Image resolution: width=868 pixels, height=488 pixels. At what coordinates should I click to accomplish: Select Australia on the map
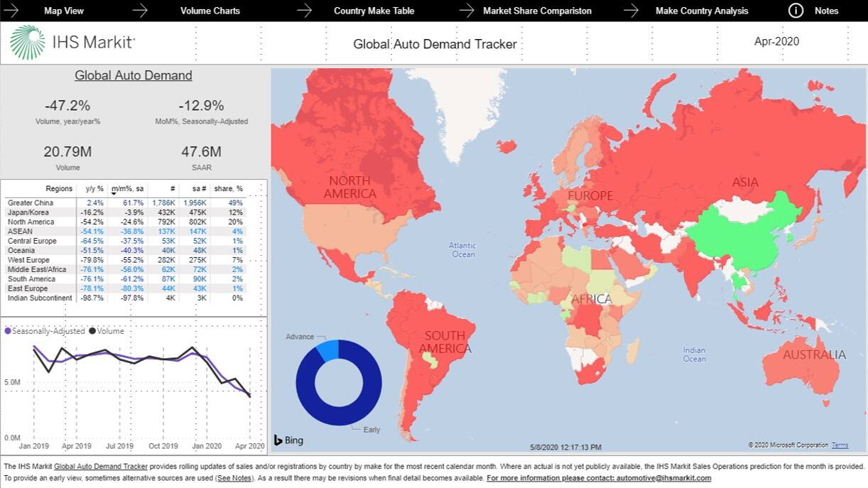click(801, 369)
